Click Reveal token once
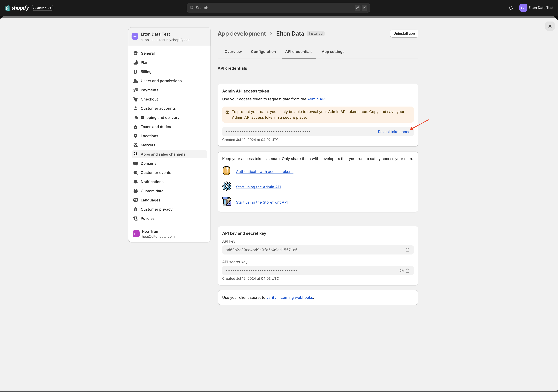 click(394, 132)
